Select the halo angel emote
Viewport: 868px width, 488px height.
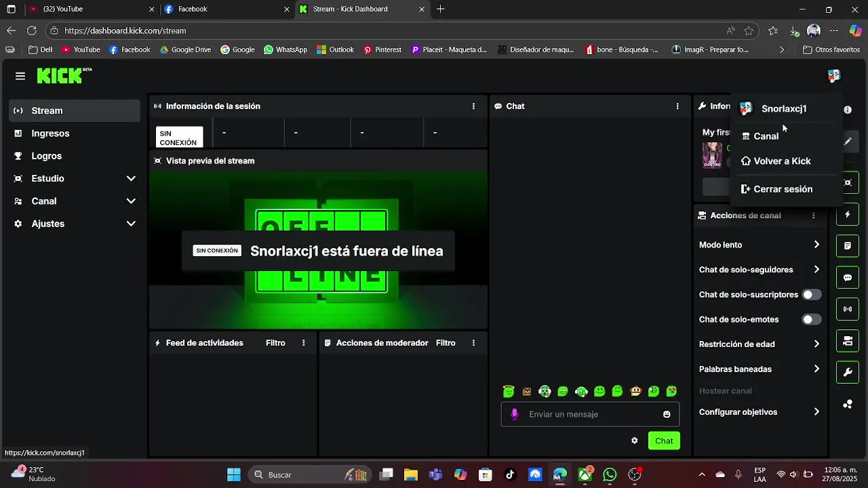pyautogui.click(x=509, y=391)
